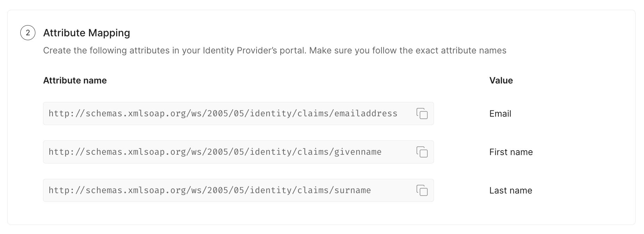Image resolution: width=644 pixels, height=234 pixels.
Task: Click the Attribute name column header
Action: (75, 80)
